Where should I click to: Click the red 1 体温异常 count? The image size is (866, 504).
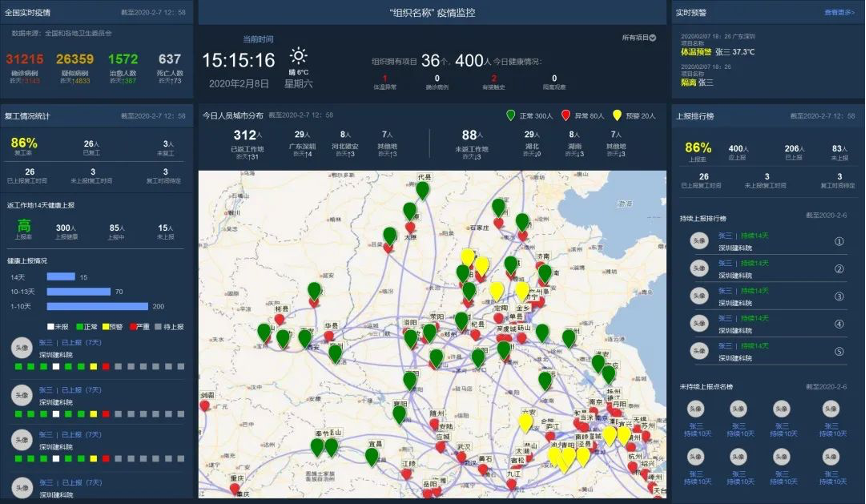tap(384, 78)
